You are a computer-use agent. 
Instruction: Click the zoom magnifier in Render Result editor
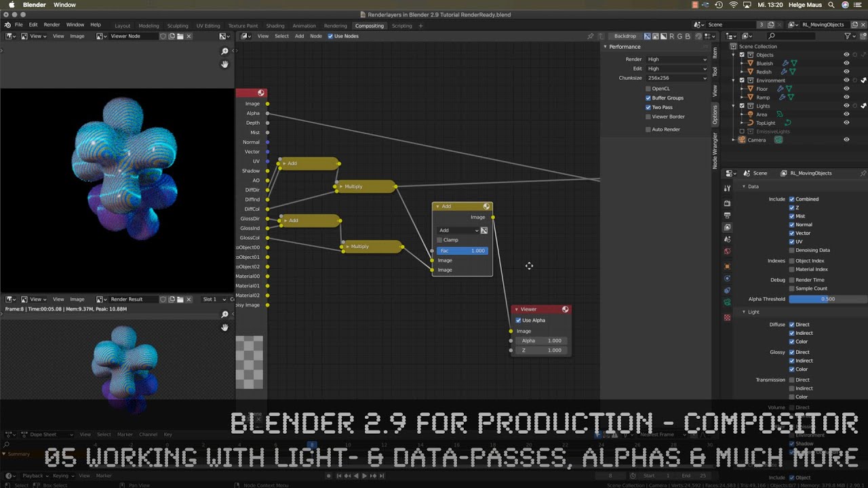pos(224,314)
